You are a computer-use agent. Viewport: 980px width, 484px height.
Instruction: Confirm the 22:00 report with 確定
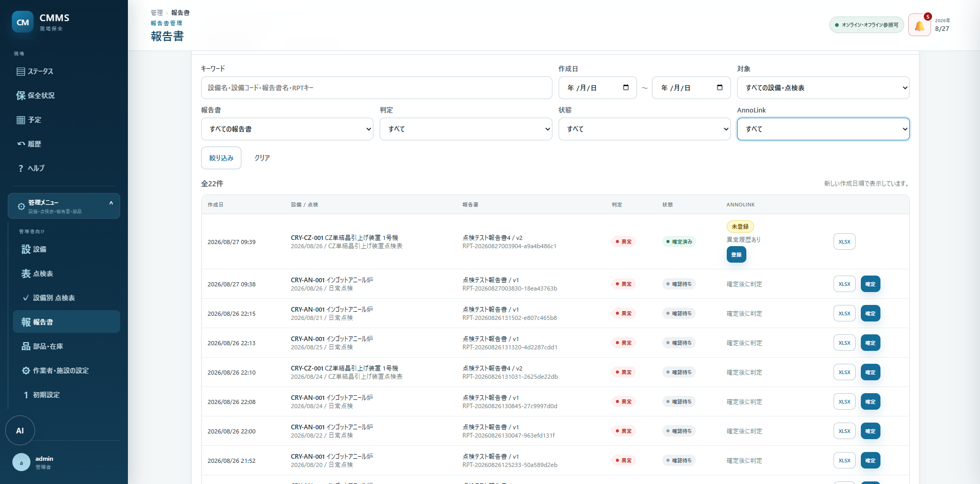(x=871, y=431)
